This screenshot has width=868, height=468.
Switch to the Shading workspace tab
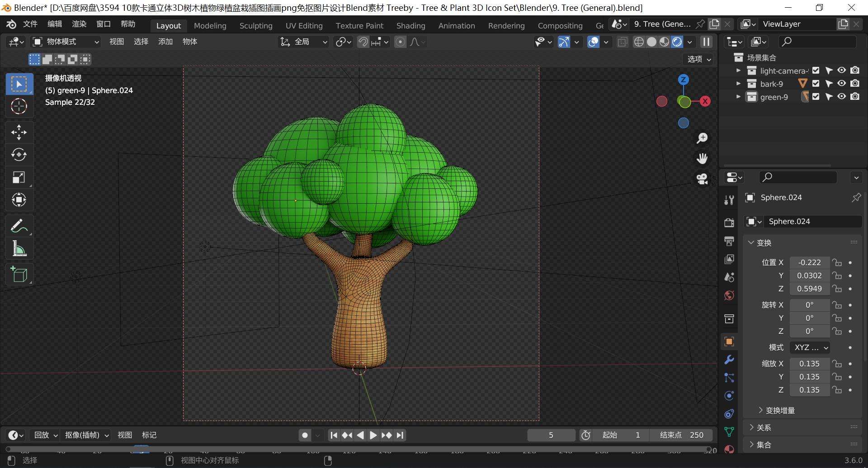[410, 26]
